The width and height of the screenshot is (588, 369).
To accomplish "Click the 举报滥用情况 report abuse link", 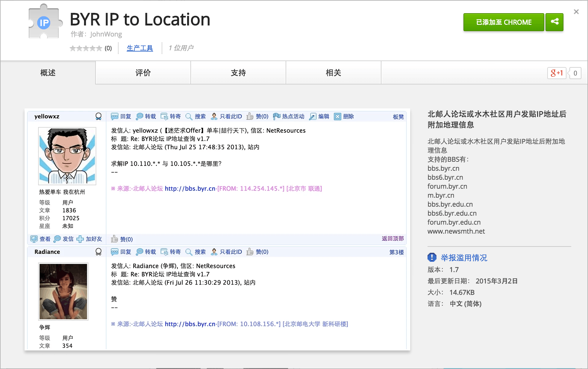I will point(464,258).
